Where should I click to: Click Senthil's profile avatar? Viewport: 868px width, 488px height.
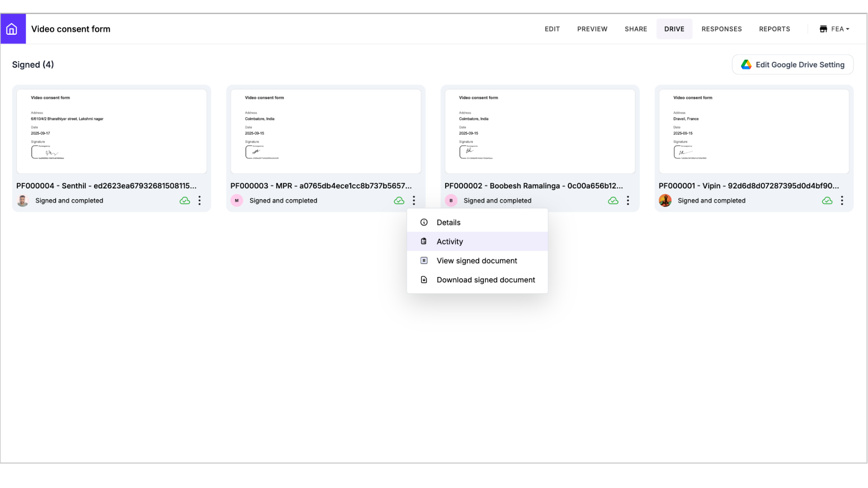23,201
